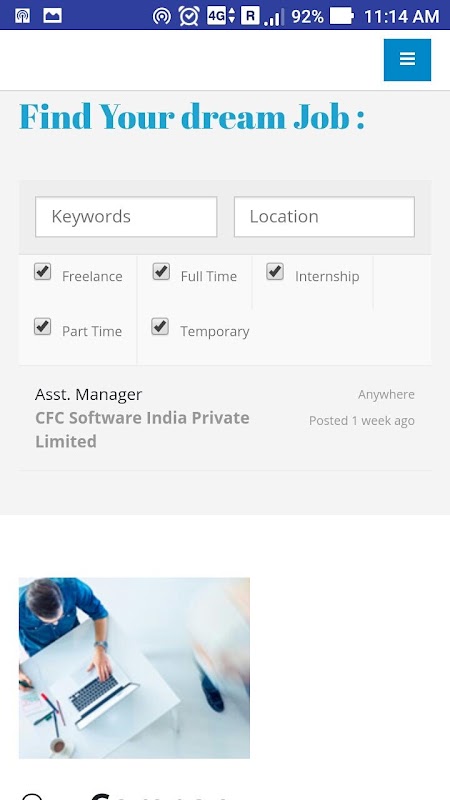Open the Asst. Manager job listing

click(88, 394)
